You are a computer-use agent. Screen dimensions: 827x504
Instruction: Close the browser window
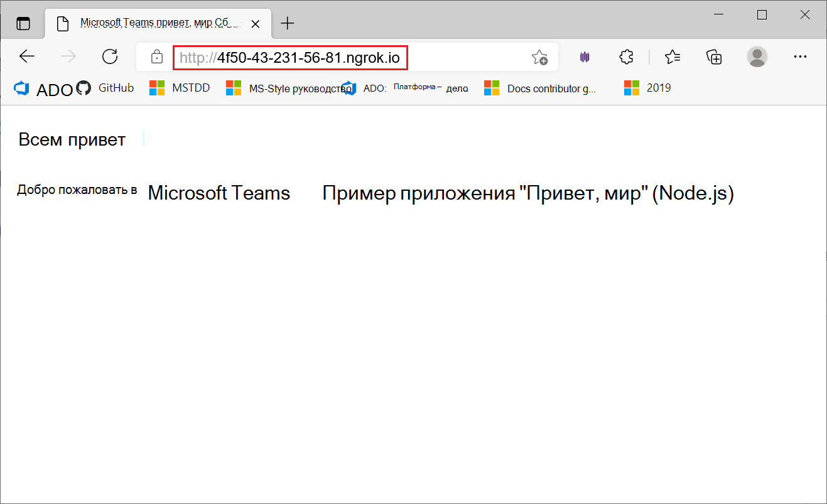pyautogui.click(x=804, y=15)
